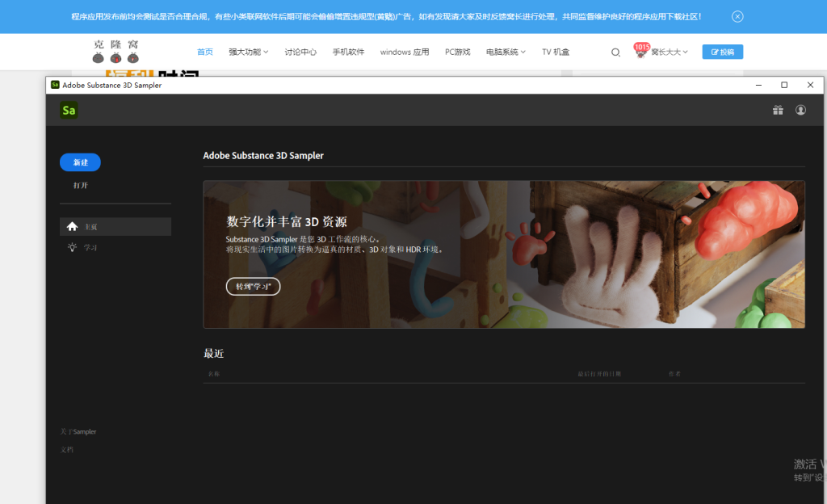Open TV 机盒 in website navigation
This screenshot has height=504, width=827.
coord(556,52)
